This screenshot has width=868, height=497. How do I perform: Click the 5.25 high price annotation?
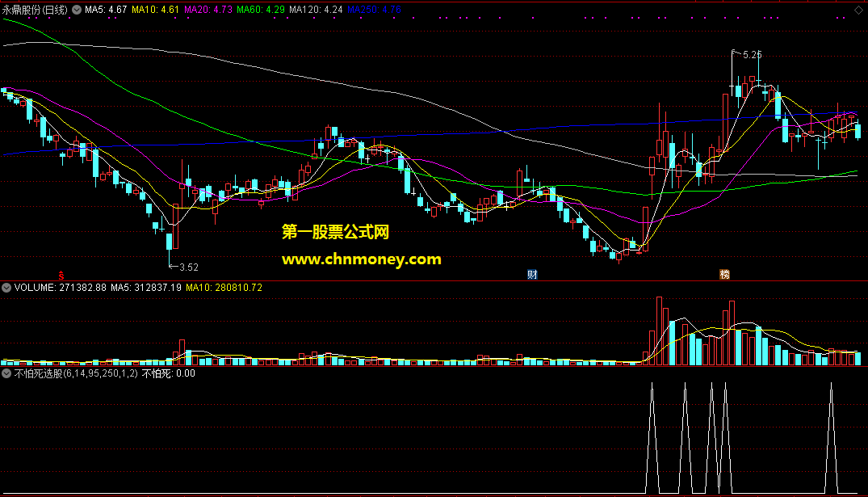point(752,55)
